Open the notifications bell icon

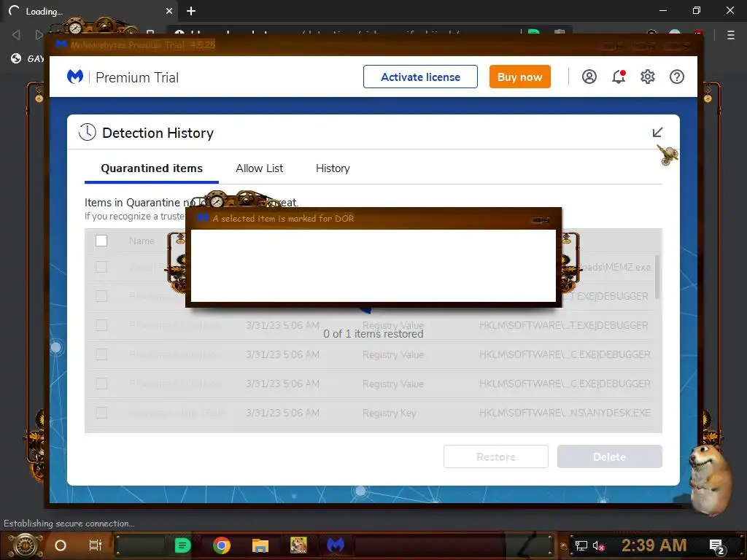pos(619,77)
